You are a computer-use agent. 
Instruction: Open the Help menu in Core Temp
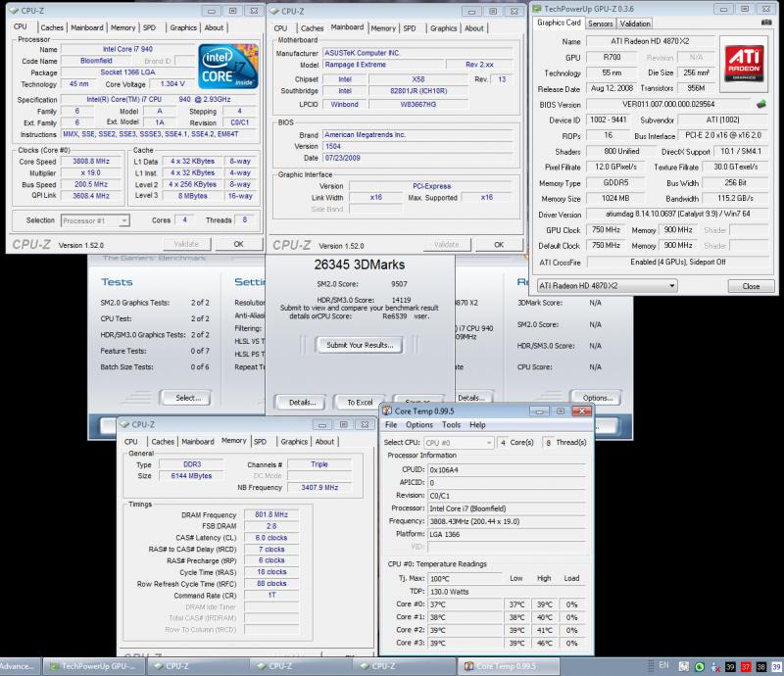(x=477, y=424)
